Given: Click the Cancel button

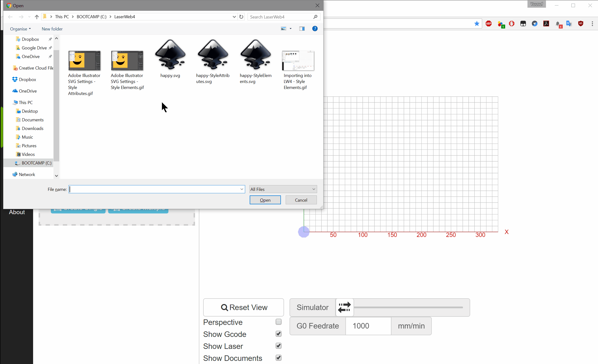Looking at the screenshot, I should tap(301, 200).
